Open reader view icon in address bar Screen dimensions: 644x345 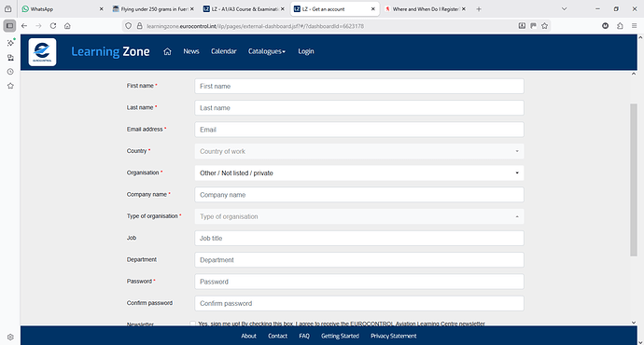(x=522, y=26)
